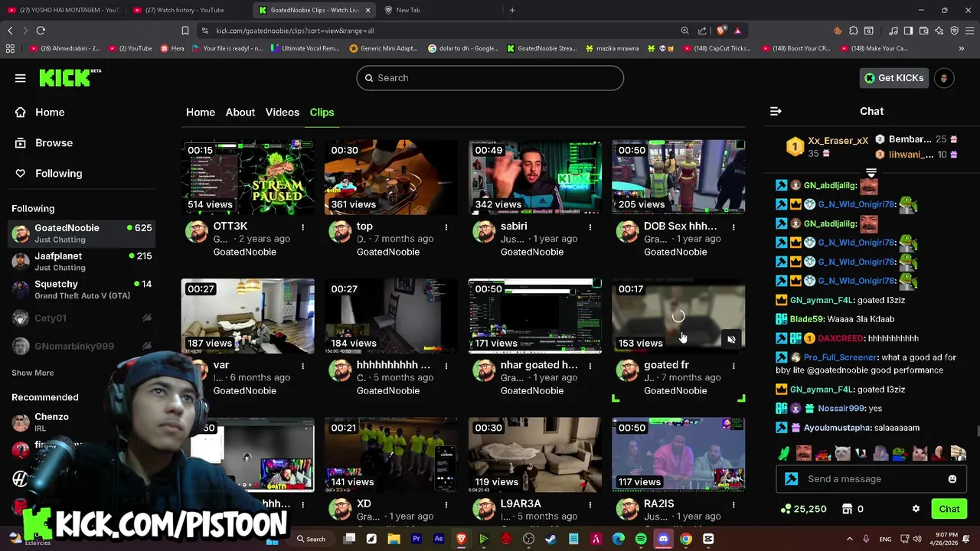Image resolution: width=980 pixels, height=551 pixels.
Task: Open options menu for 'DOB Sex hhh' clip
Action: (733, 227)
